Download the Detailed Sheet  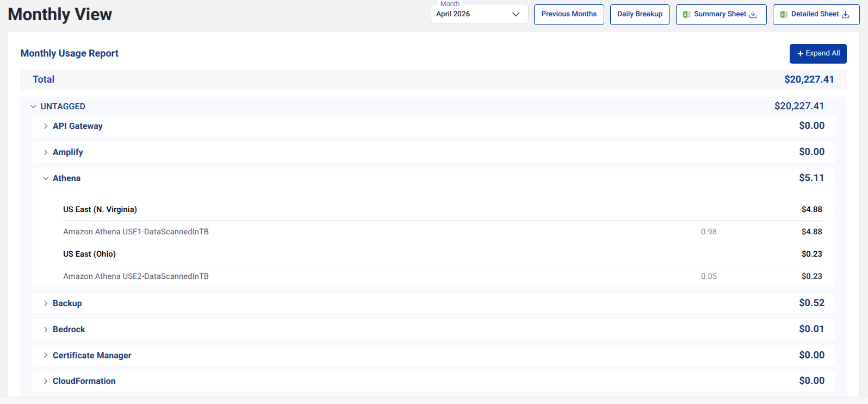[x=816, y=15]
